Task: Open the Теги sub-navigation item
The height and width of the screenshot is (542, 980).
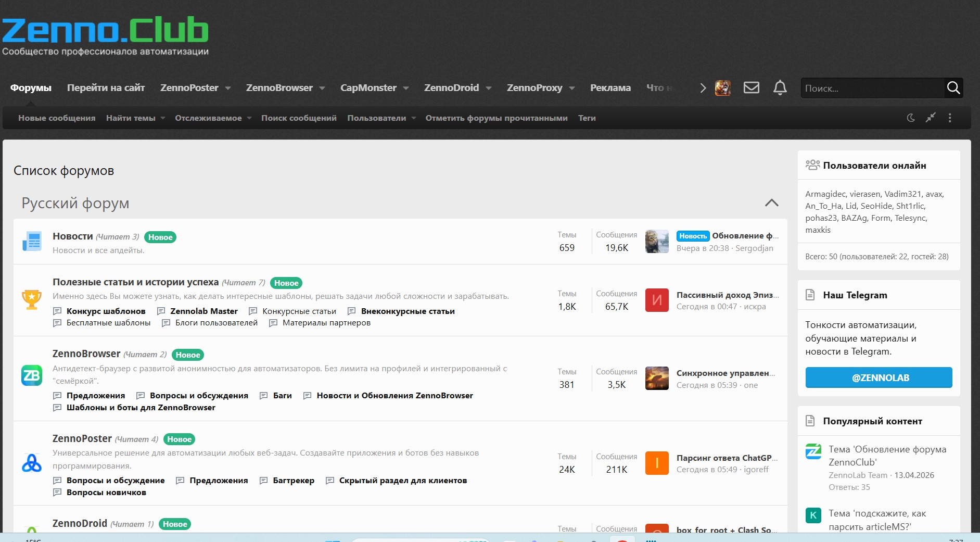Action: tap(587, 118)
